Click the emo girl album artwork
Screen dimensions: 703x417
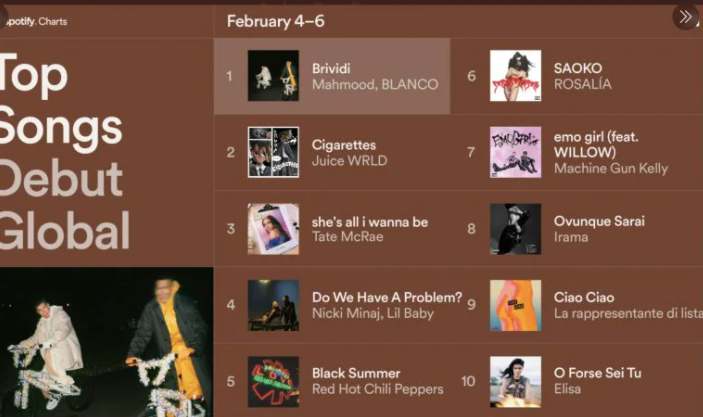coord(515,152)
